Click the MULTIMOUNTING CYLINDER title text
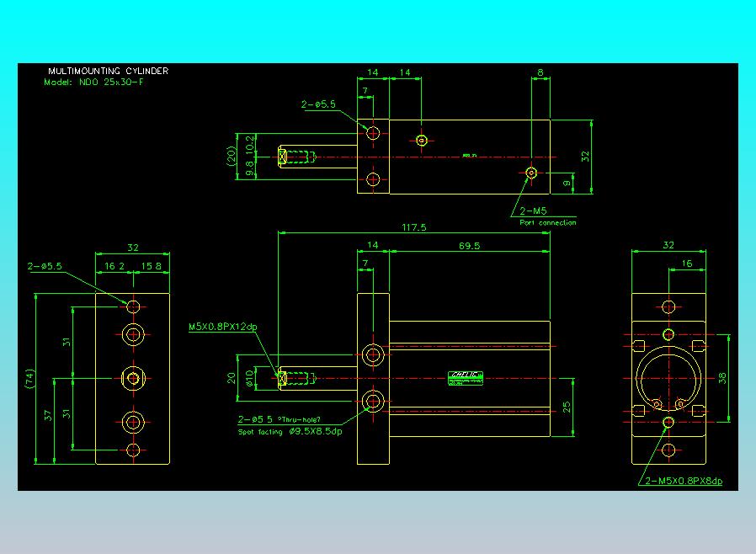This screenshot has height=554, width=756. click(x=108, y=72)
